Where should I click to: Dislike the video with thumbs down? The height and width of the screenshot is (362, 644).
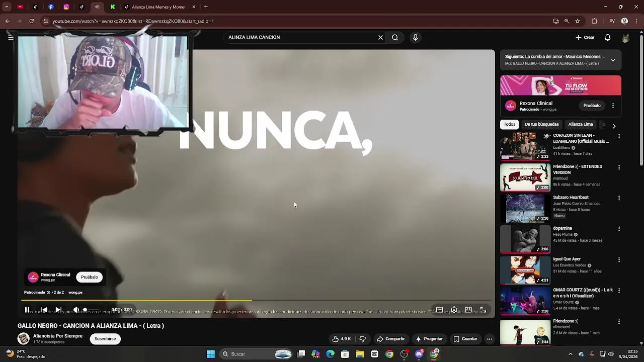(362, 339)
